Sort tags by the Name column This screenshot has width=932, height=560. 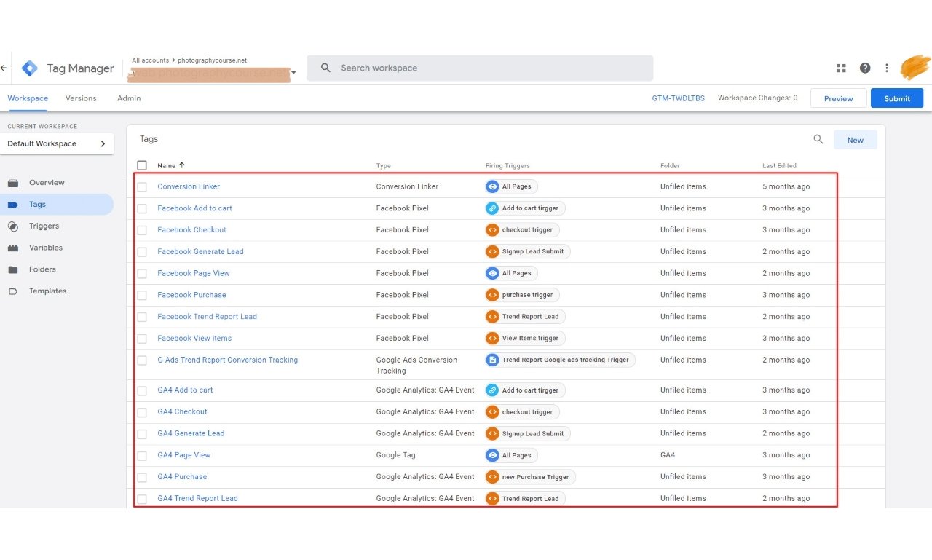[171, 165]
